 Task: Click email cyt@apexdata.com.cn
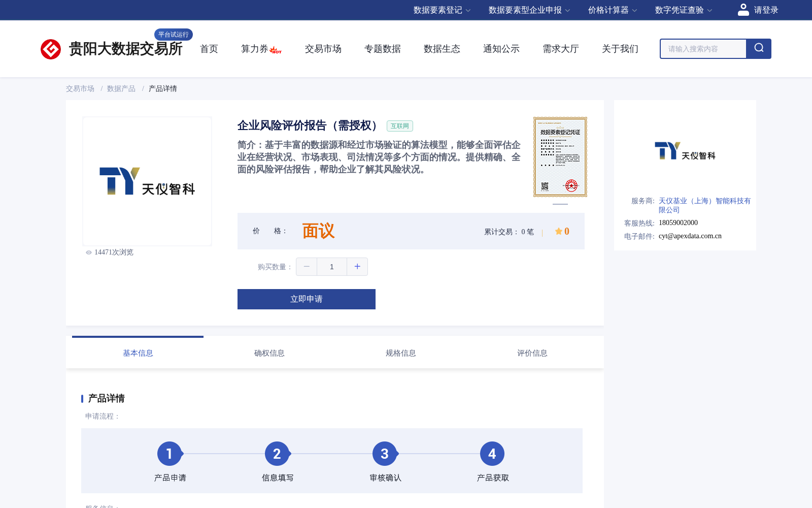pyautogui.click(x=690, y=236)
